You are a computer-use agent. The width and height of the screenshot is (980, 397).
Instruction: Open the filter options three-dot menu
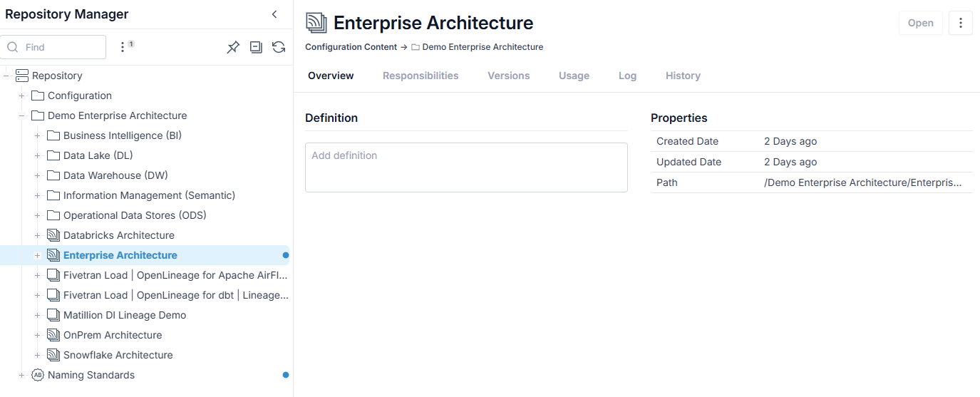click(123, 47)
